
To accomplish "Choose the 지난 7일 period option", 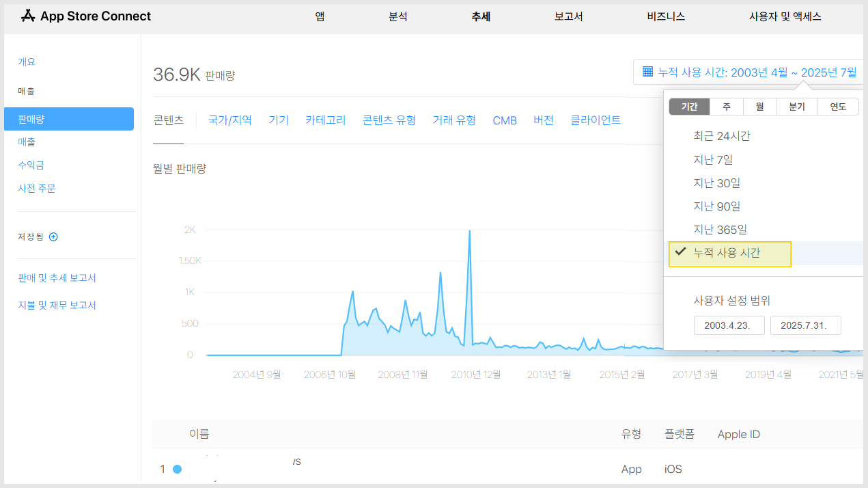I will coord(713,160).
